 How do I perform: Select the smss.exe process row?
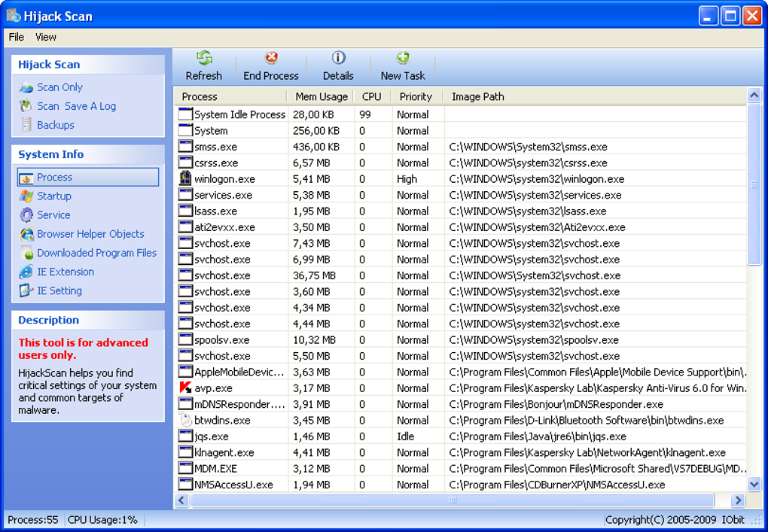pos(460,147)
